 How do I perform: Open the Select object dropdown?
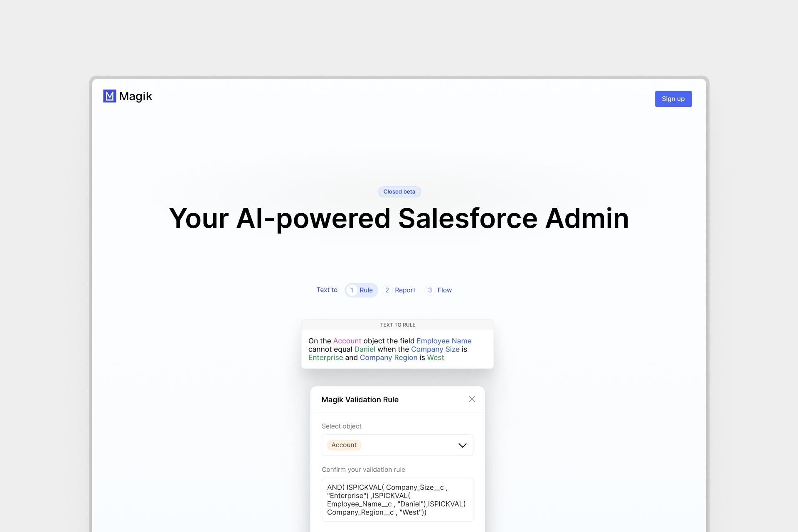(x=397, y=445)
